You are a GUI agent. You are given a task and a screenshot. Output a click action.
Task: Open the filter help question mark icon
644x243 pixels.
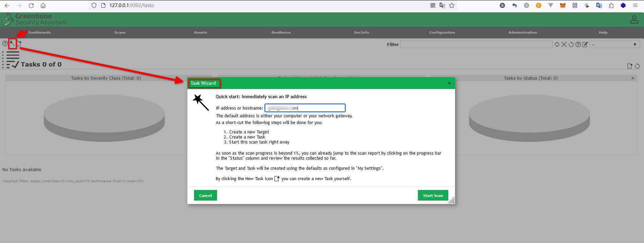(x=578, y=44)
